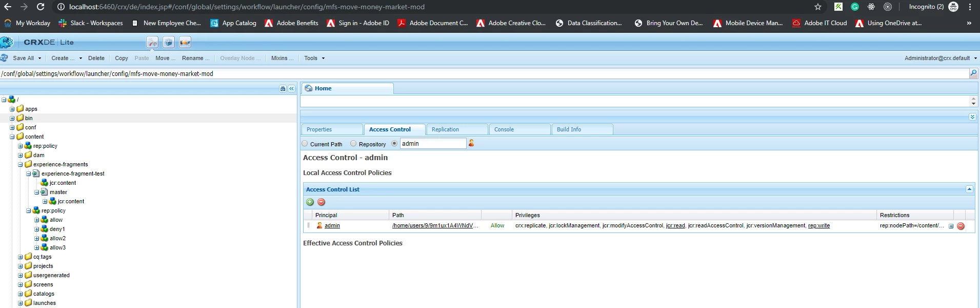Expand the apps folder node
980x308 pixels.
[x=12, y=109]
